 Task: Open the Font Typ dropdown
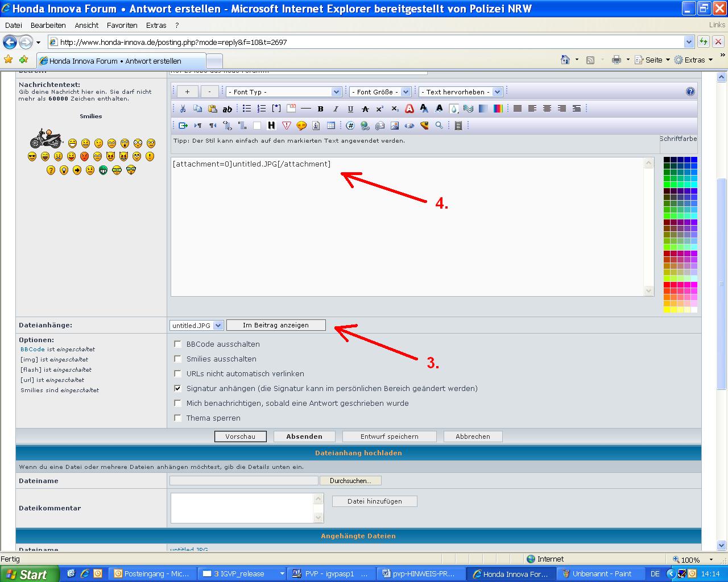coord(283,92)
